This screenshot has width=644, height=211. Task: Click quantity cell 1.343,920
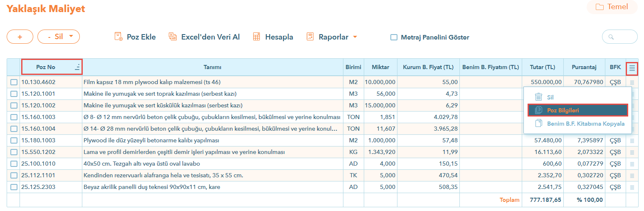pos(380,152)
